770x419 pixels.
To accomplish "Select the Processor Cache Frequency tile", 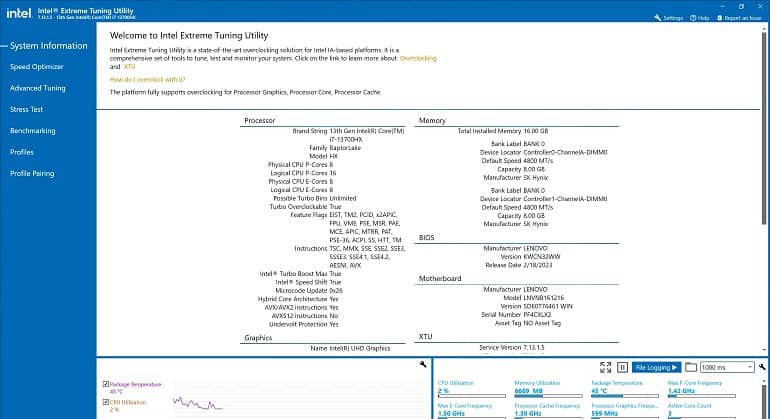I will 548,411.
